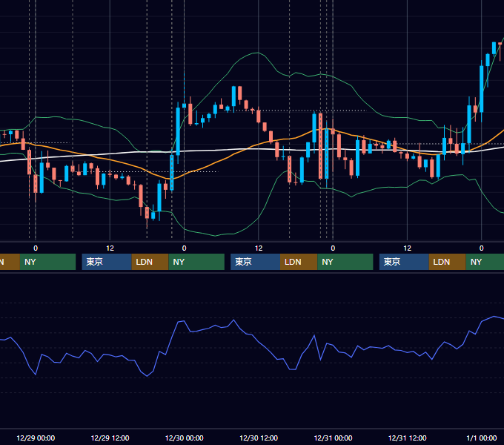
Task: Click the 12/29 00:00 date axis label
Action: coord(36,438)
